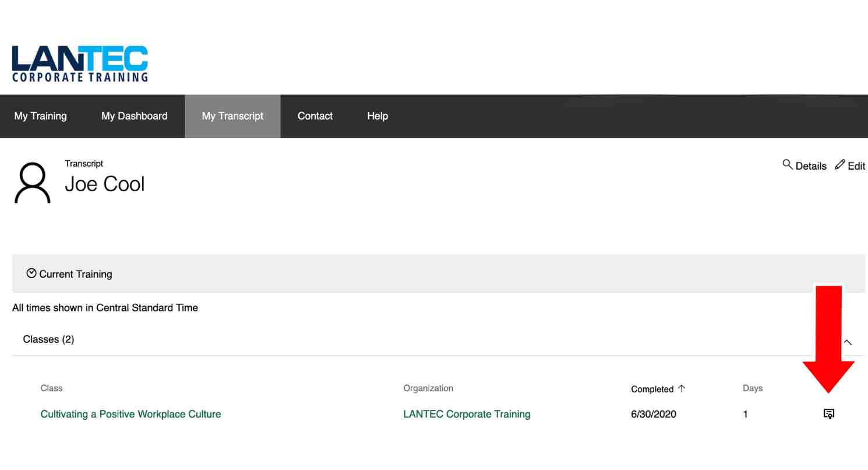The width and height of the screenshot is (868, 470).
Task: Click the Edit transcript button
Action: [856, 166]
